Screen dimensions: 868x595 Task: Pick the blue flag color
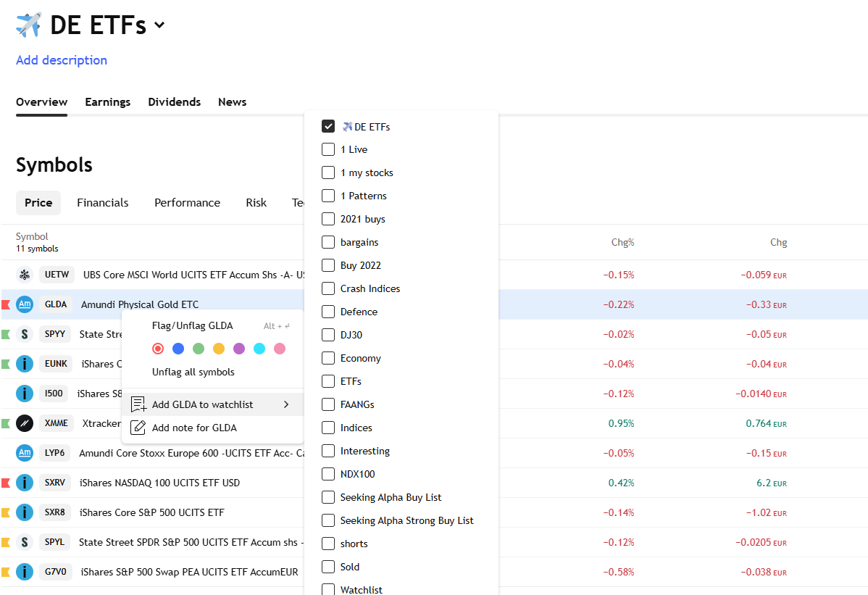coord(178,349)
